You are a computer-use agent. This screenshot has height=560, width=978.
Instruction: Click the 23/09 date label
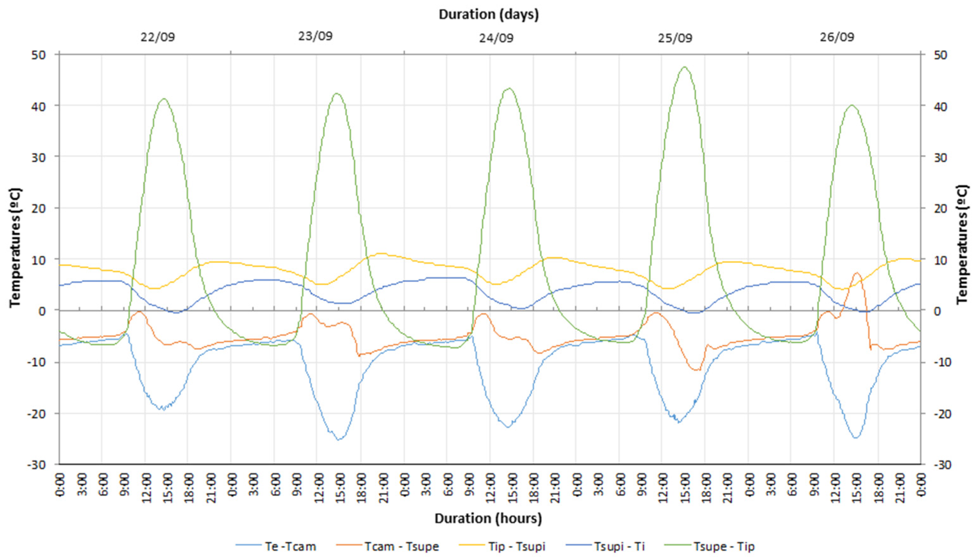(315, 36)
